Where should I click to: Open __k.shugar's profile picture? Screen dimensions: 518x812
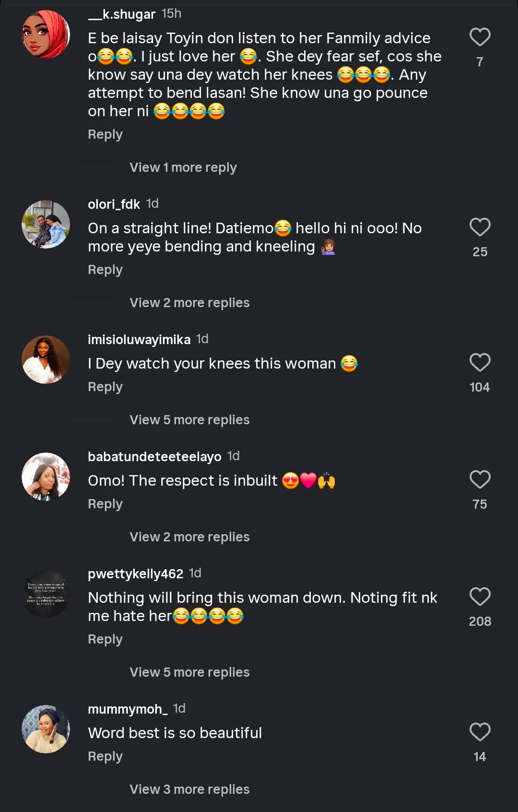coord(46,35)
